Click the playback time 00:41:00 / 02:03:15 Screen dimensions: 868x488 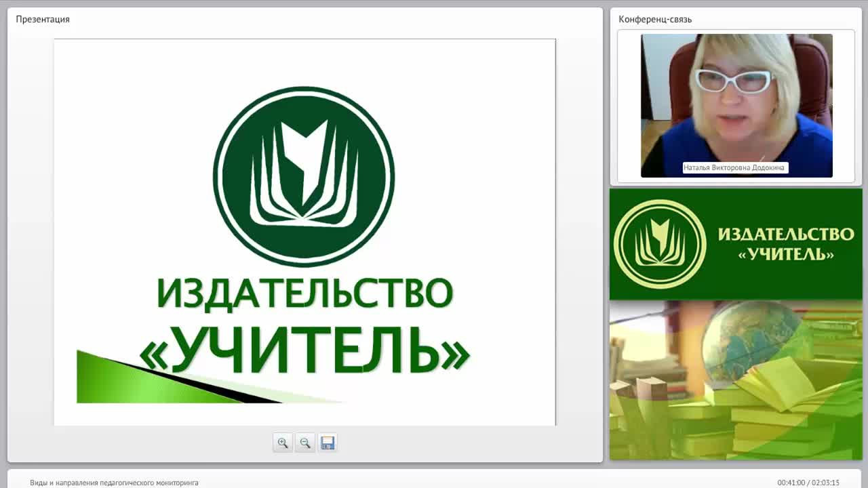(x=808, y=483)
